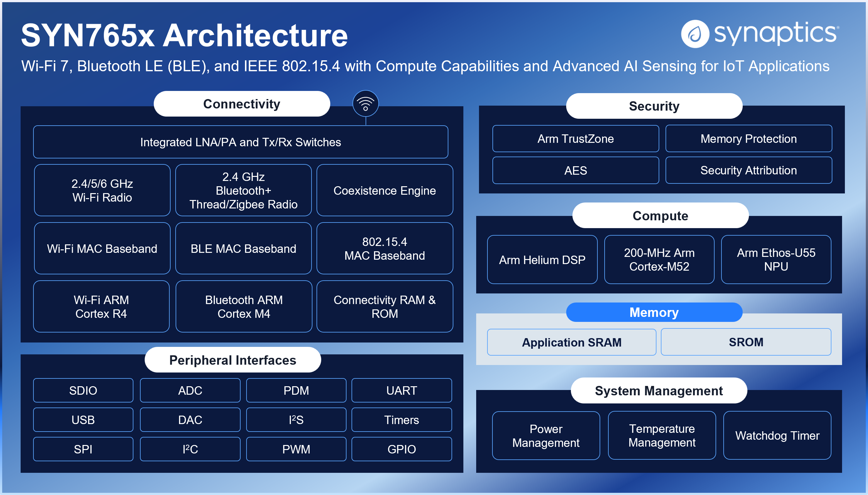868x495 pixels.
Task: Click the Application SRAM box
Action: click(571, 342)
